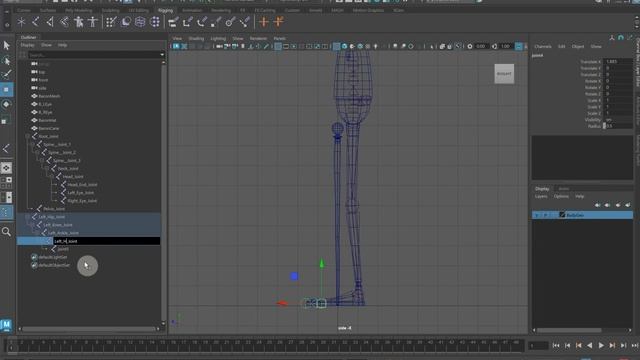The image size is (640, 360).
Task: Click the Maya logo icon at bottom left
Action: 6,325
